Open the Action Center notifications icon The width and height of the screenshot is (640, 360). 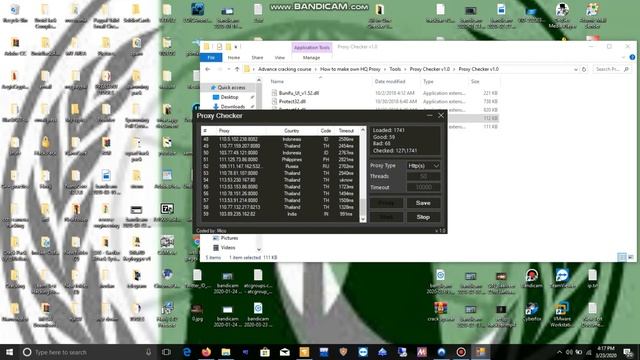click(x=628, y=352)
